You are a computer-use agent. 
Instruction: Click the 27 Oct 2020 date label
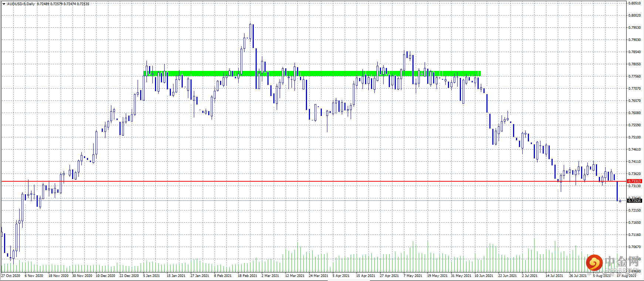[x=11, y=275]
